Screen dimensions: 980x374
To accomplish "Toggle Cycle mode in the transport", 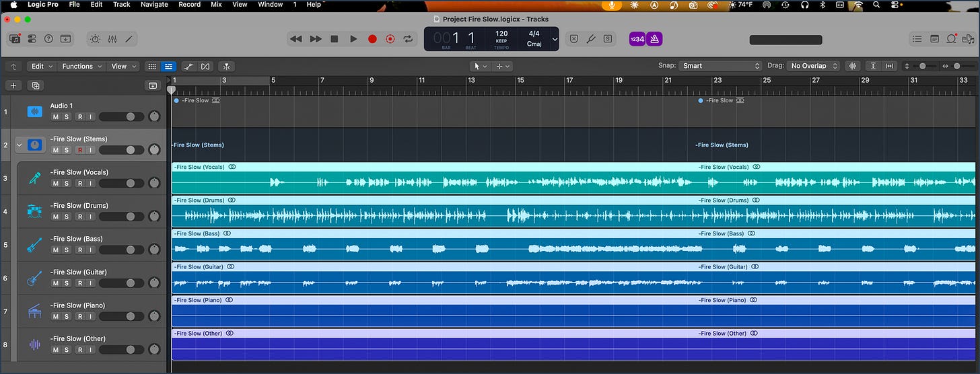I will [408, 39].
